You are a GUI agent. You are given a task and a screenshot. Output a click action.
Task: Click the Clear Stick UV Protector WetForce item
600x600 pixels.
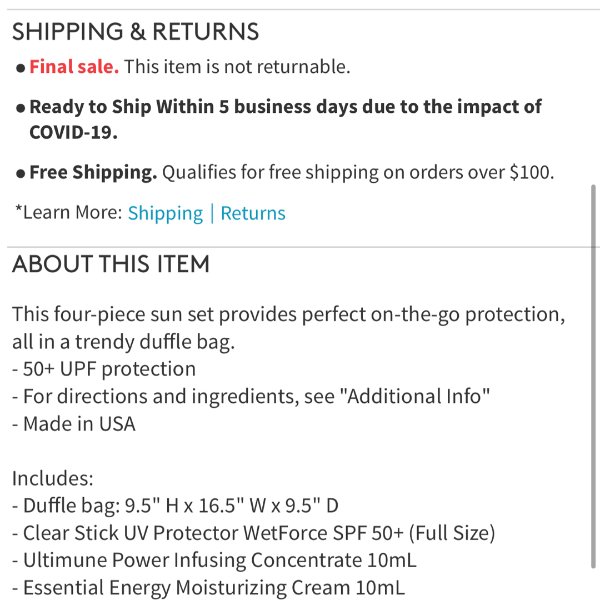pyautogui.click(x=254, y=533)
